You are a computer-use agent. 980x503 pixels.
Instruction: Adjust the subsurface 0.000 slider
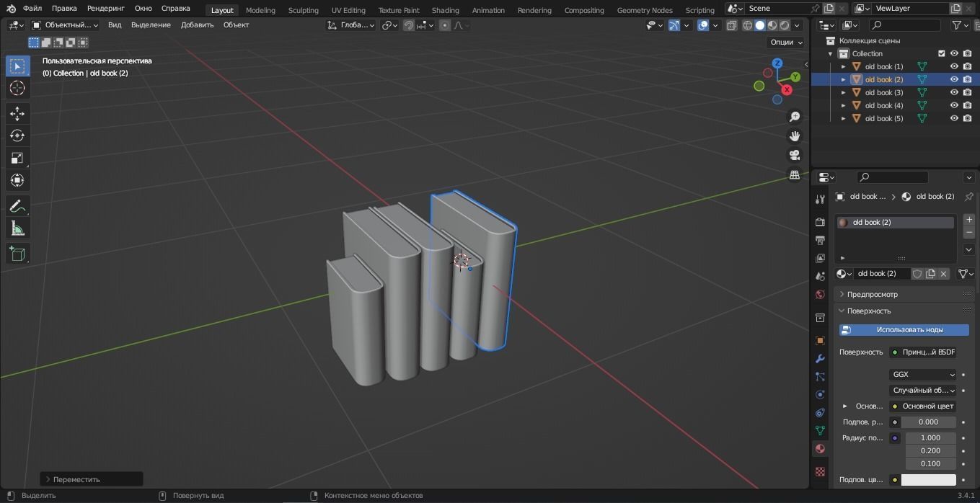(x=928, y=422)
